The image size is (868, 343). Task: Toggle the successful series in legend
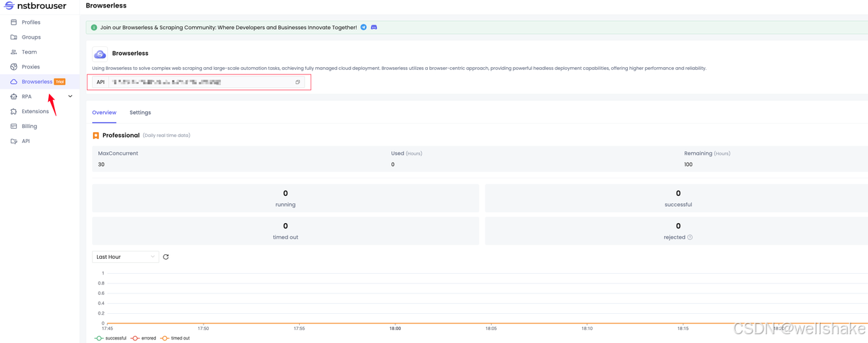pos(111,338)
